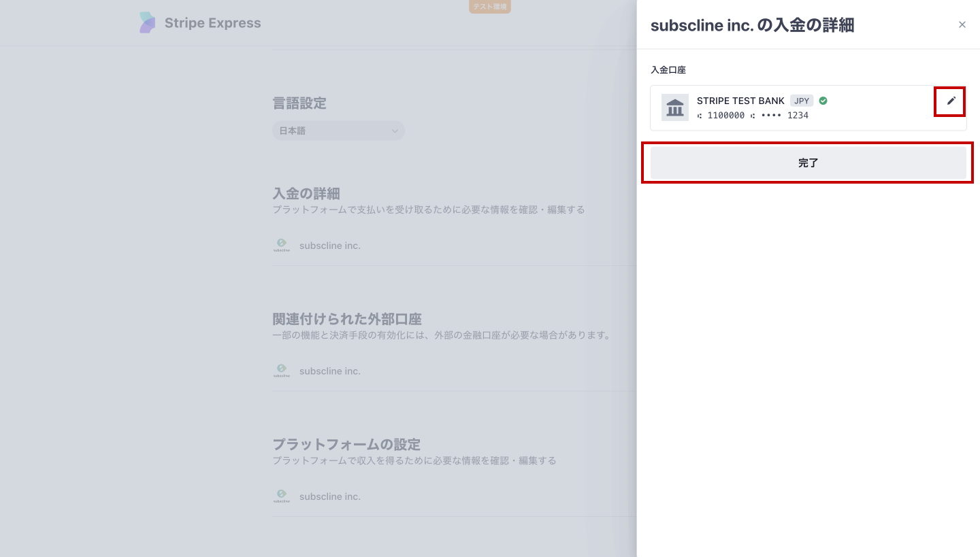Click the JPY currency badge
The image size is (980, 557).
(802, 101)
